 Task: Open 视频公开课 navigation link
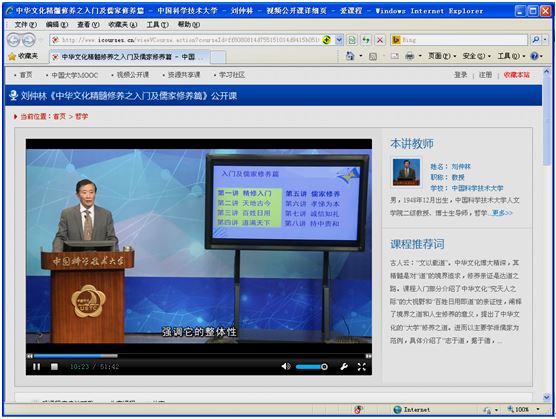(133, 75)
